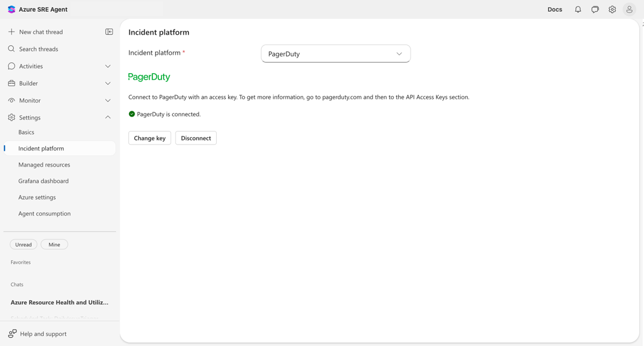This screenshot has width=644, height=346.
Task: Select Incident platform in the sidebar
Action: point(59,148)
